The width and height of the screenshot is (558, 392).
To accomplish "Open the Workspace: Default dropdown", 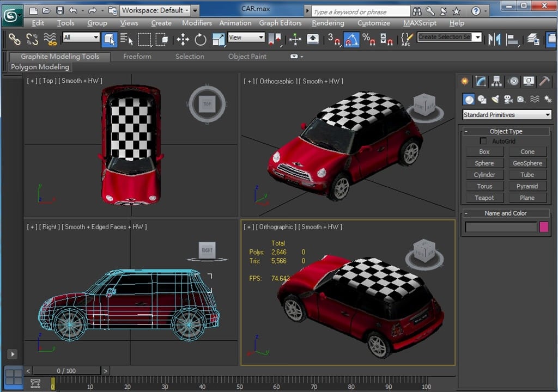I will [x=155, y=10].
